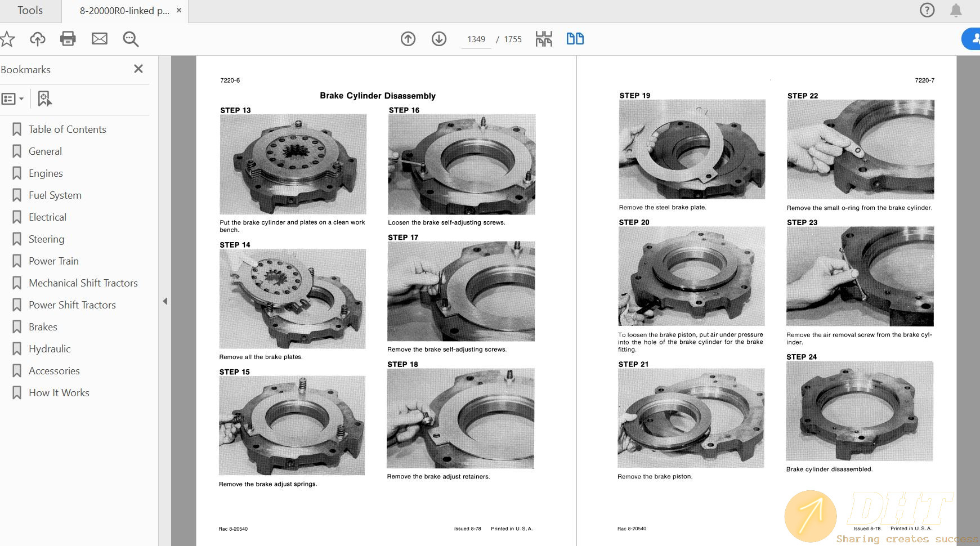The width and height of the screenshot is (980, 546).
Task: Open bookmarks options dropdown menu
Action: 12,99
